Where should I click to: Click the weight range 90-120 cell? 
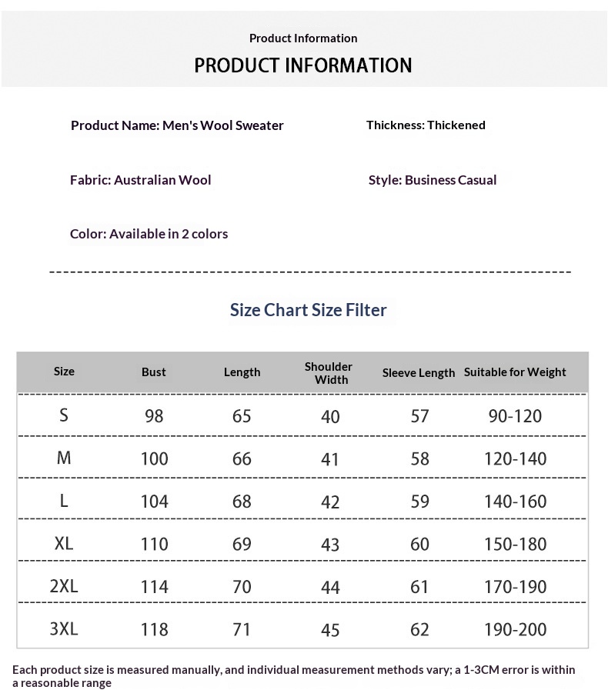click(515, 416)
